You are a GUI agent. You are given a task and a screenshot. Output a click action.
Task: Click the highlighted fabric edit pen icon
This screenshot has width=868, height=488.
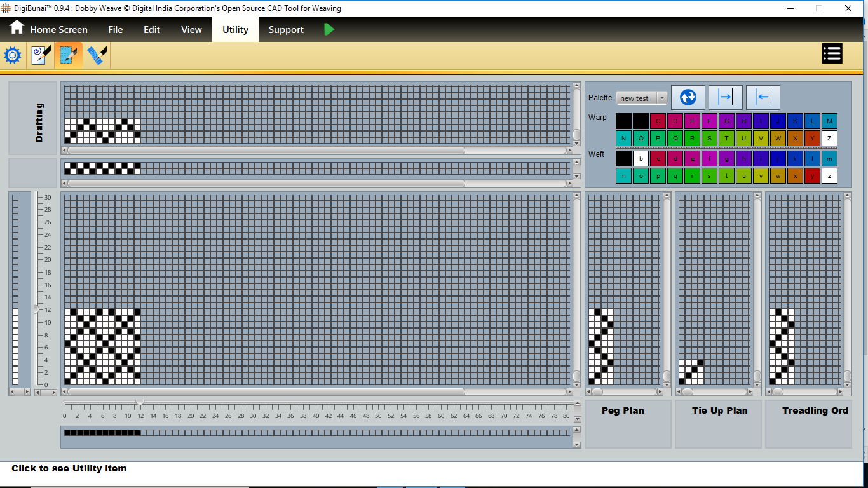coord(69,56)
